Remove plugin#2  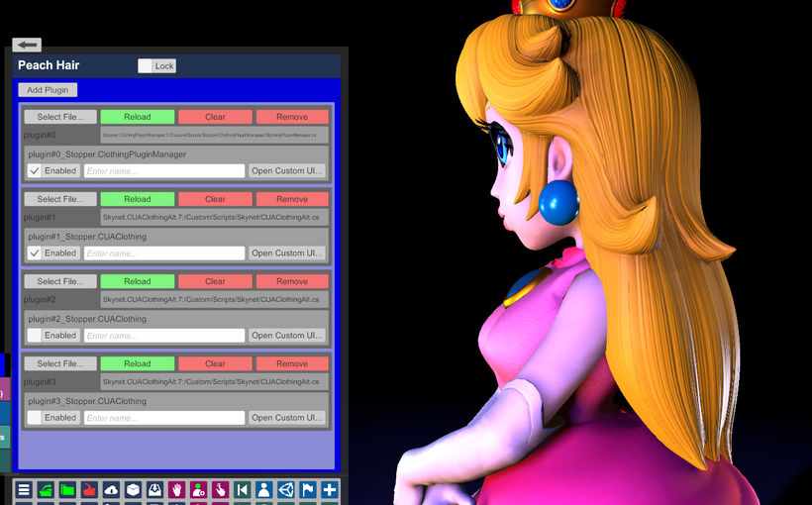(292, 281)
